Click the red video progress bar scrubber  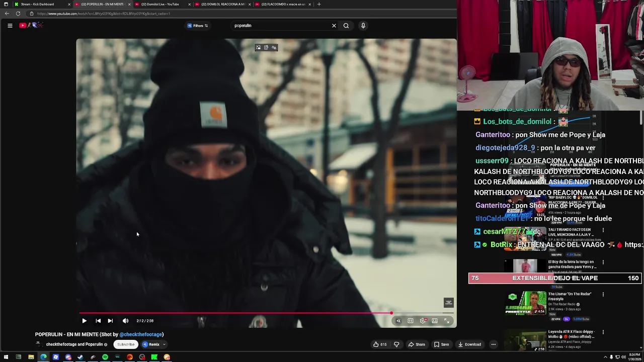pyautogui.click(x=391, y=313)
